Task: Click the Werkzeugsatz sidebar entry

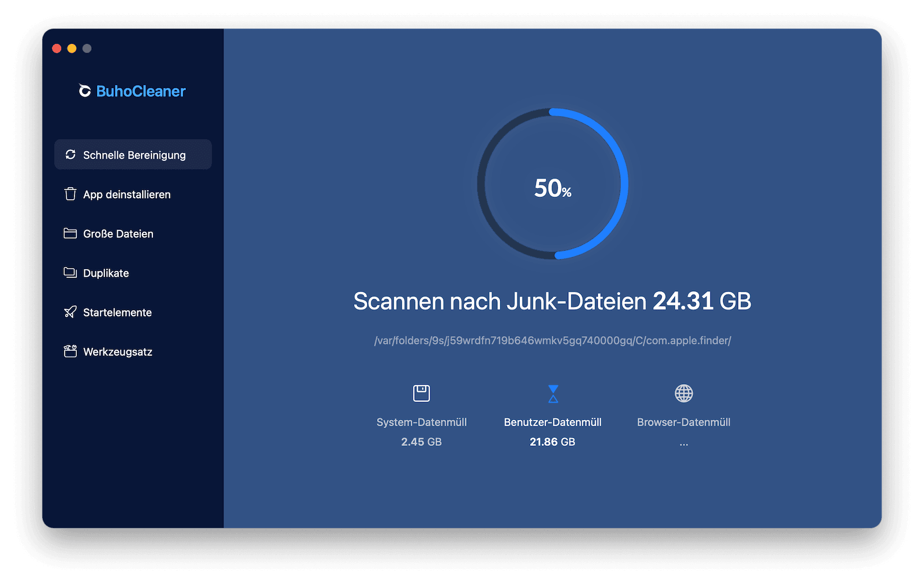Action: coord(118,352)
